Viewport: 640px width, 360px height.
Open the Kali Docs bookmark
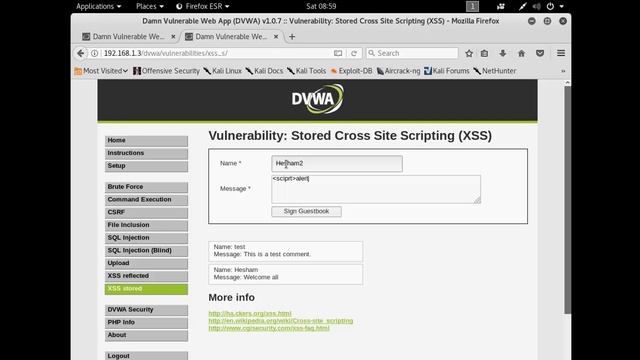(264, 71)
